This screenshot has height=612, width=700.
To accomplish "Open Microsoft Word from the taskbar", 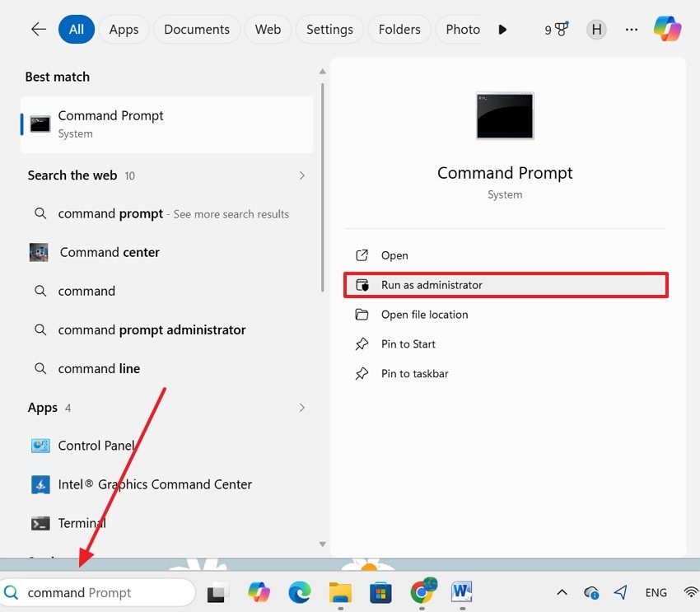I will point(462,592).
